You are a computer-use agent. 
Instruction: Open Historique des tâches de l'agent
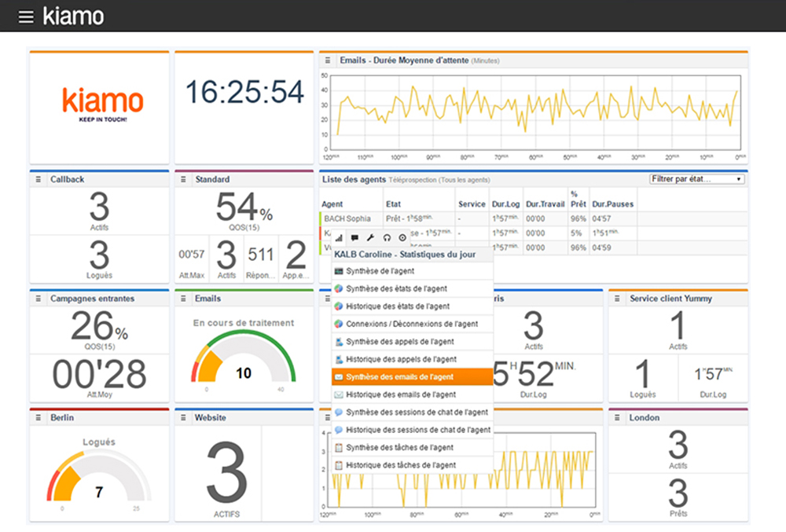(x=413, y=465)
